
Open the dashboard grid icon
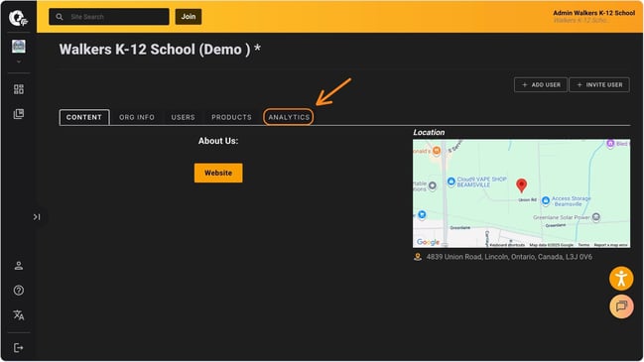point(19,89)
